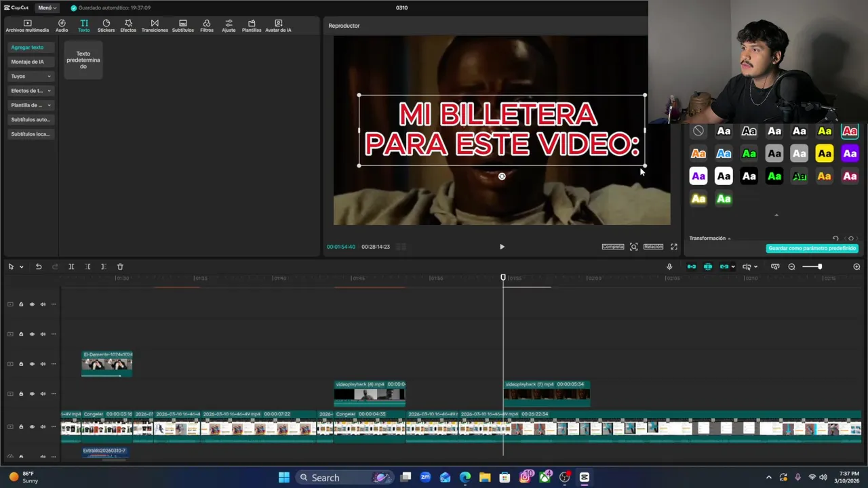
Task: Click the microphone record voiceover icon
Action: 669,266
